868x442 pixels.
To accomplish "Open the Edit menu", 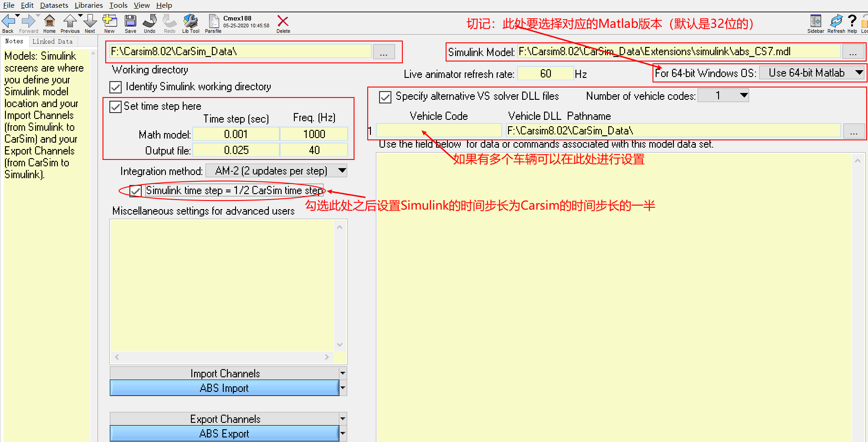I will [x=27, y=5].
